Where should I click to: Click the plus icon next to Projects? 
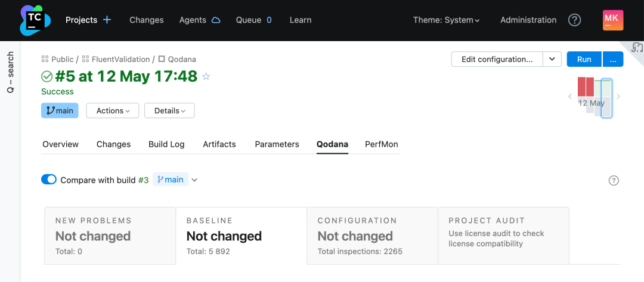(x=107, y=20)
